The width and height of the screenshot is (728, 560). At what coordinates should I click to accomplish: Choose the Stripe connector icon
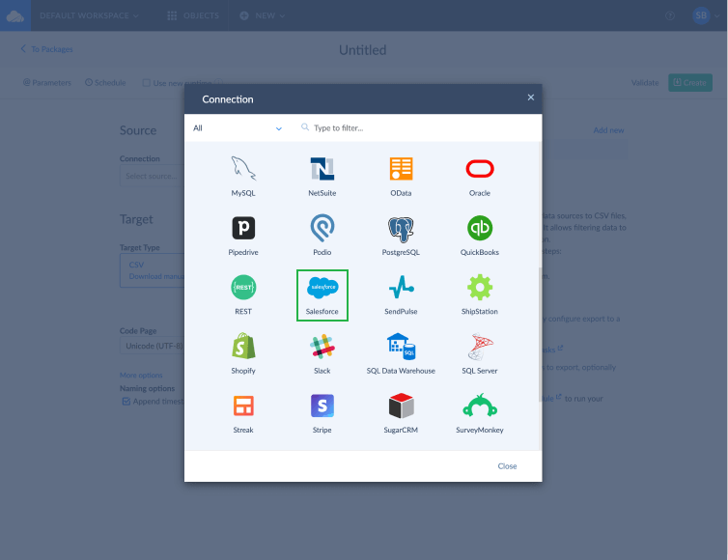point(322,406)
